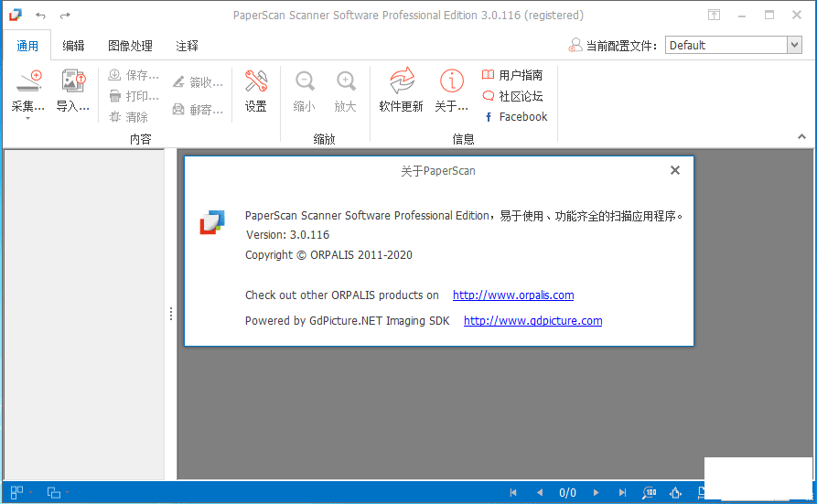
Task: Click the Save (保存) button
Action: coord(134,75)
